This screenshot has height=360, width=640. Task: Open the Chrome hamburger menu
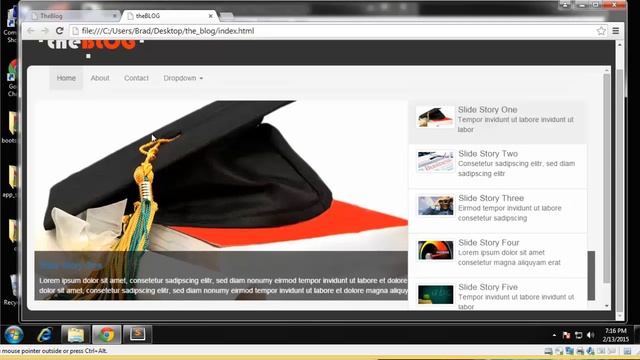point(616,31)
